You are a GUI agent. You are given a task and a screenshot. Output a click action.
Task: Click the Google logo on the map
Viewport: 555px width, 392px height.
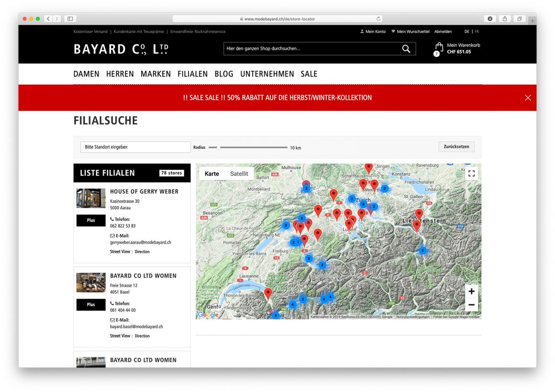[x=208, y=314]
